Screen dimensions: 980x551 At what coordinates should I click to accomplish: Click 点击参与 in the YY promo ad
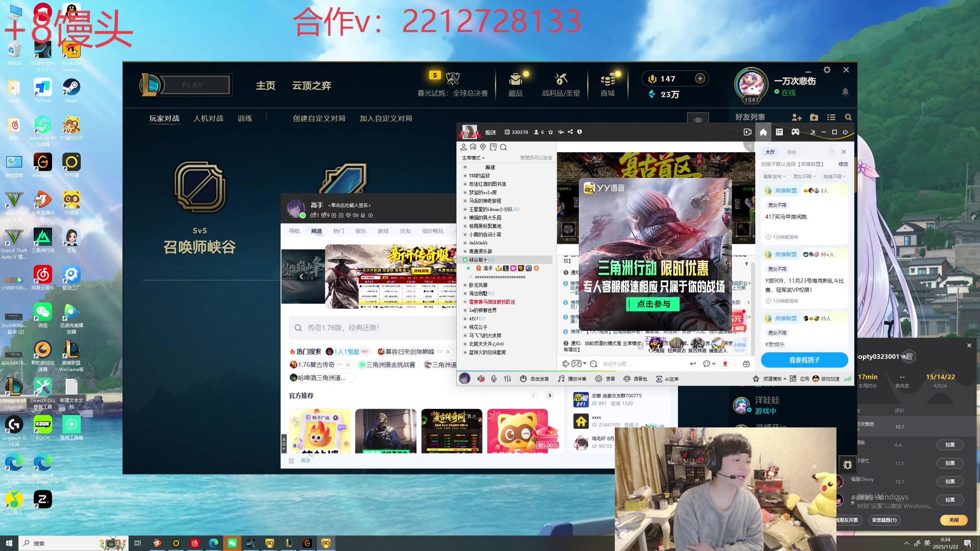pyautogui.click(x=653, y=304)
